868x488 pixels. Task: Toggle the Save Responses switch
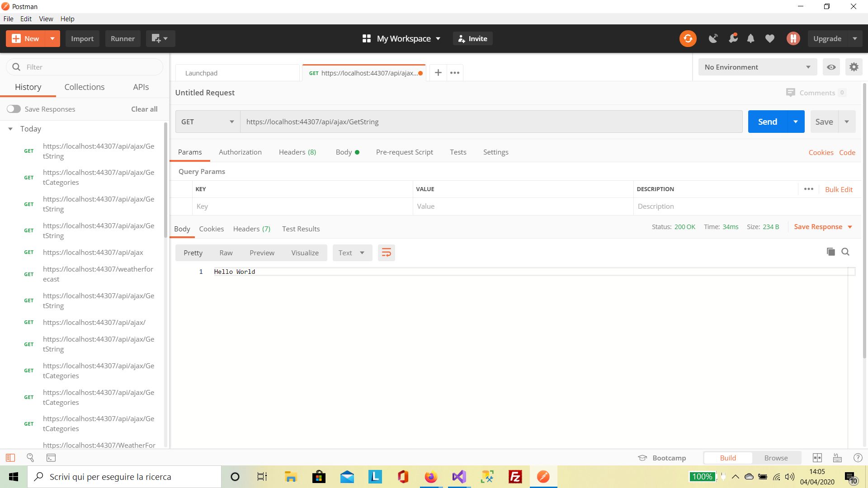click(x=14, y=109)
